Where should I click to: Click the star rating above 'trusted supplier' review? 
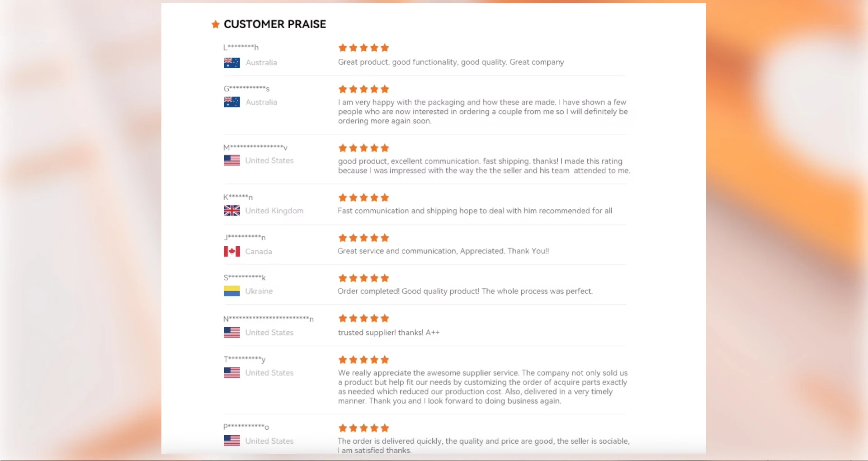(x=363, y=319)
